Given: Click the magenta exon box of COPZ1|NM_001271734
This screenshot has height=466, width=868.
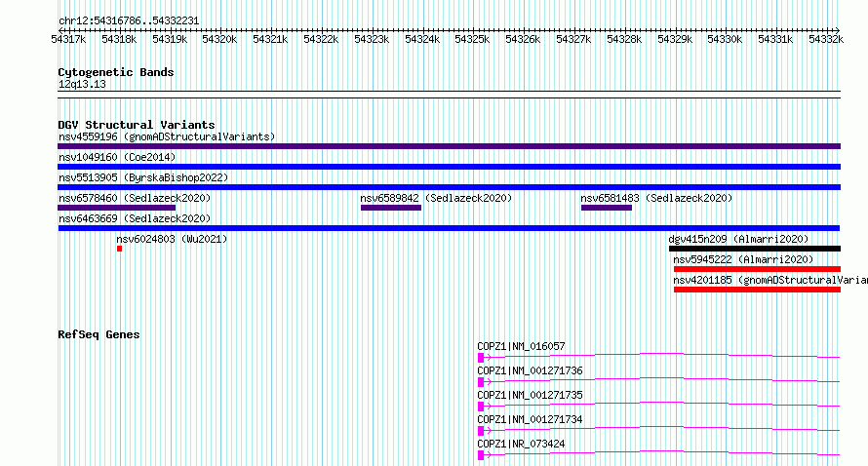Looking at the screenshot, I should (481, 431).
